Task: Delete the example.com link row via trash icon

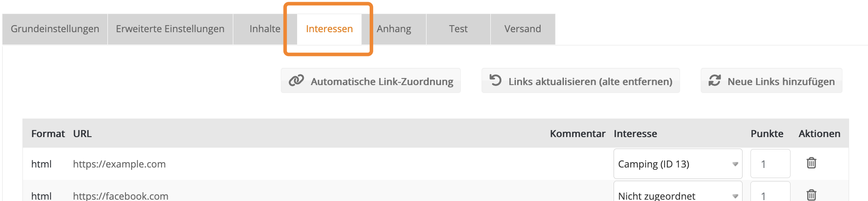Action: (811, 163)
